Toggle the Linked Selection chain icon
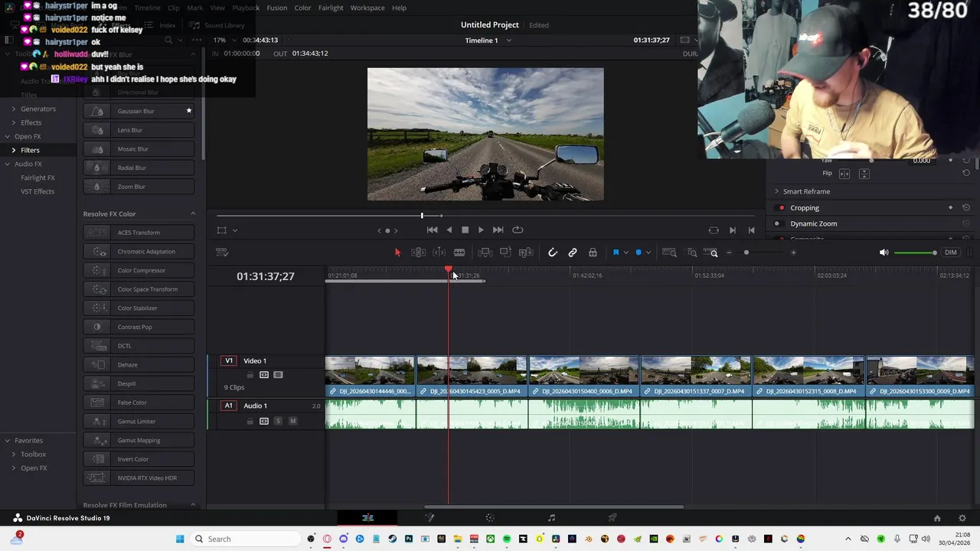The width and height of the screenshot is (980, 551). (x=573, y=253)
